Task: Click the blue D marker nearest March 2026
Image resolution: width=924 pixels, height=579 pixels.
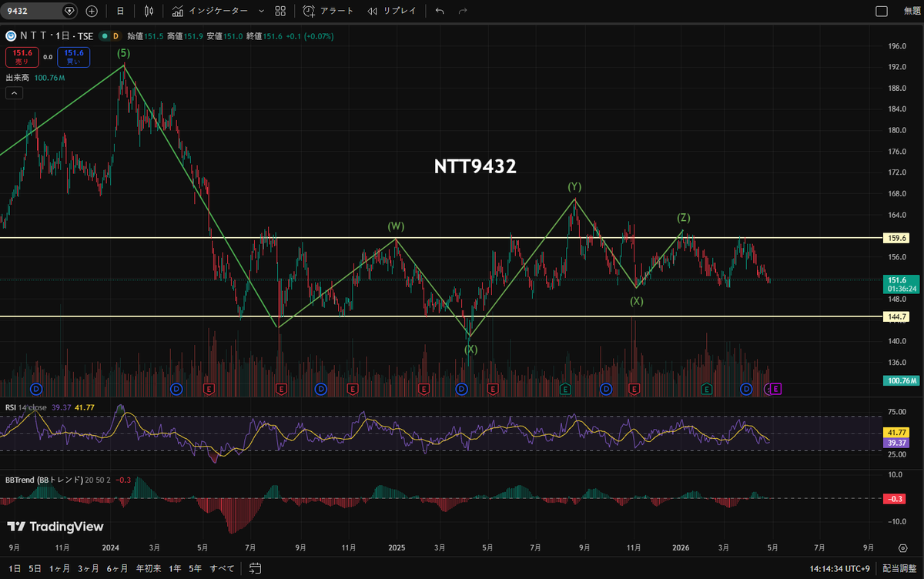Action: click(746, 390)
